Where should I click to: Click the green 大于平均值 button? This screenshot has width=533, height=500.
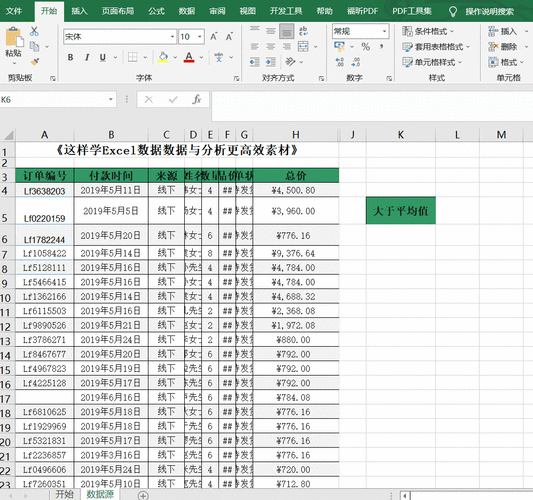401,211
